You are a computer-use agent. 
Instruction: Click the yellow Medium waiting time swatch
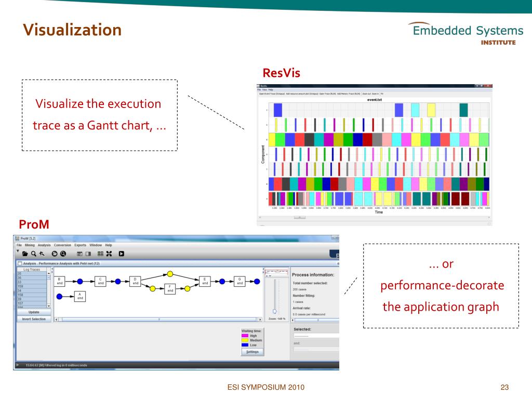pos(245,340)
